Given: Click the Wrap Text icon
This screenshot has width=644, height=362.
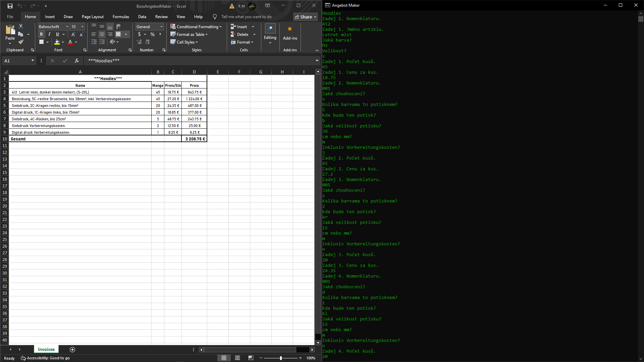Looking at the screenshot, I should pos(118,26).
